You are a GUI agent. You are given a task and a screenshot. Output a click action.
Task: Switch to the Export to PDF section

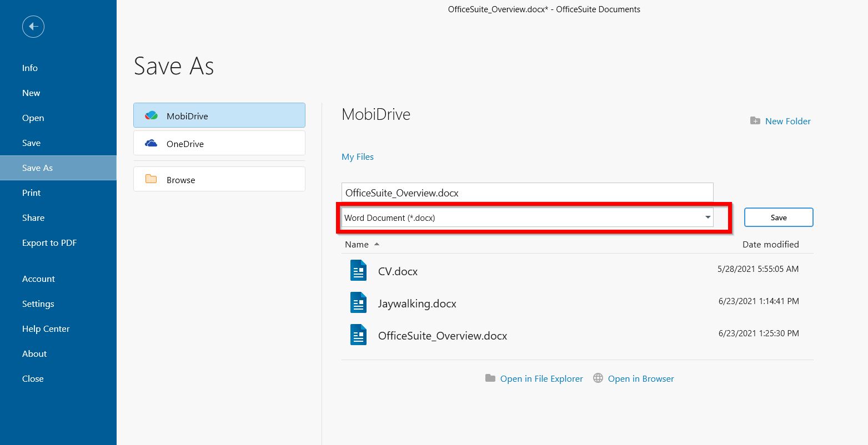click(x=49, y=242)
